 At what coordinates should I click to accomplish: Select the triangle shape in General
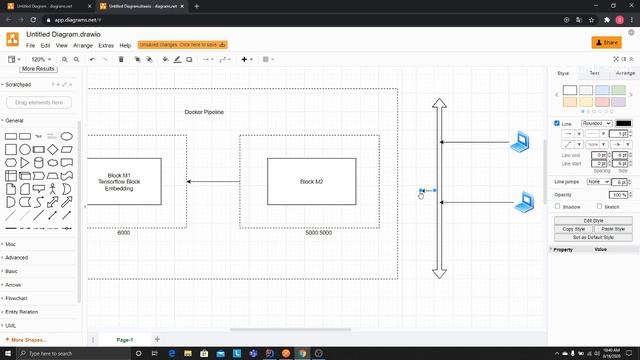pos(24,162)
